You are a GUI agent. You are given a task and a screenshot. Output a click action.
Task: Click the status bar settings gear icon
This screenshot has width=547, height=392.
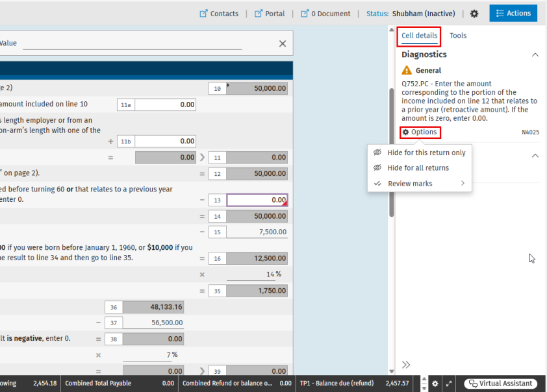[435, 384]
